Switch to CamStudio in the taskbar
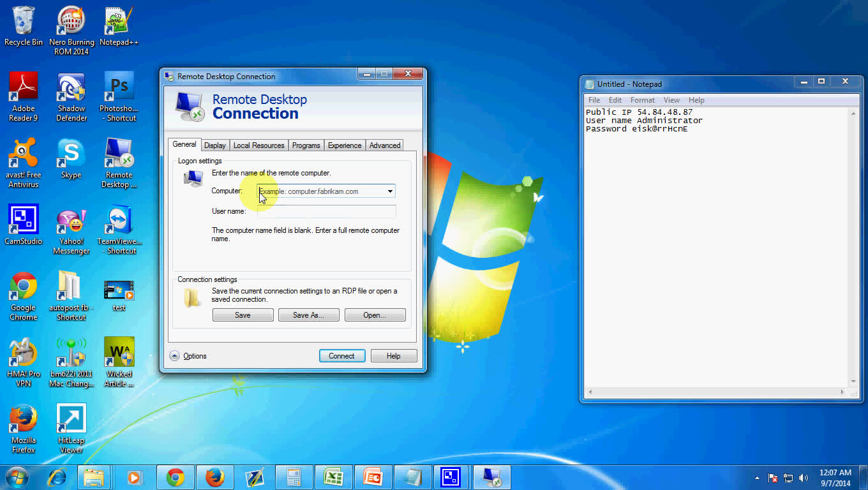This screenshot has height=490, width=868. pyautogui.click(x=451, y=477)
